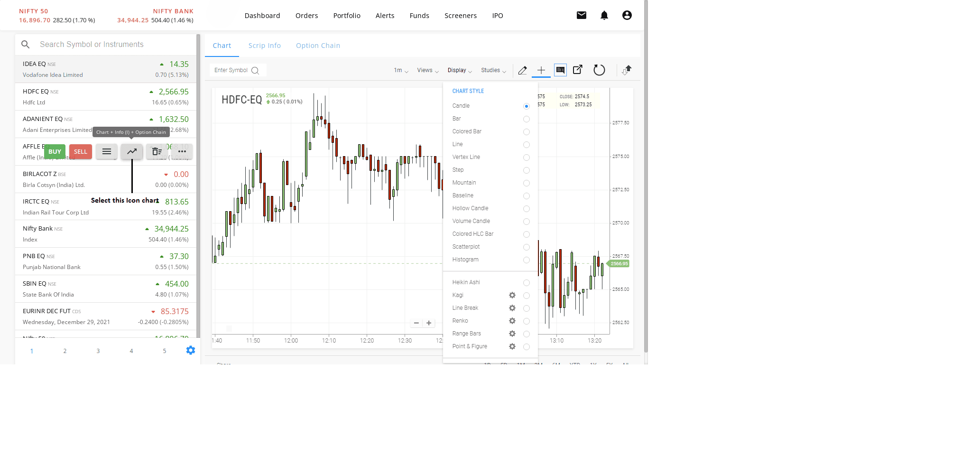Open the chart in popout window icon
Screen dimensions: 980x465
(x=577, y=70)
